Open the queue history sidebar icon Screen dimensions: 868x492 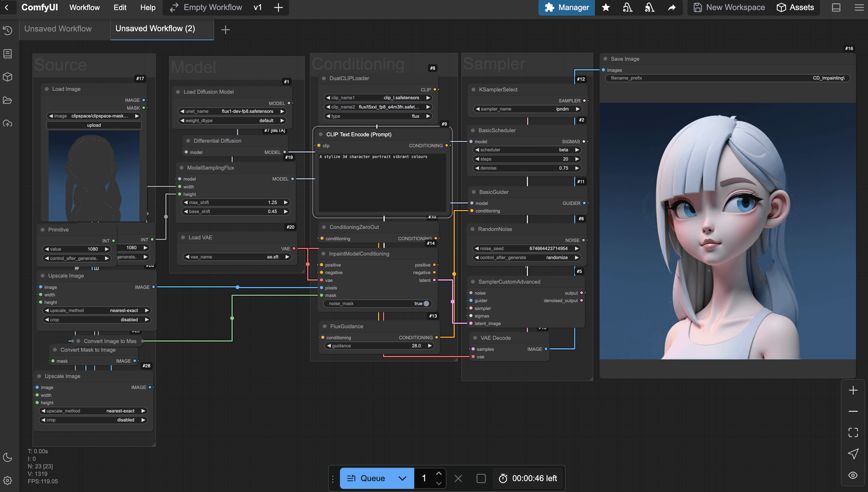point(7,30)
